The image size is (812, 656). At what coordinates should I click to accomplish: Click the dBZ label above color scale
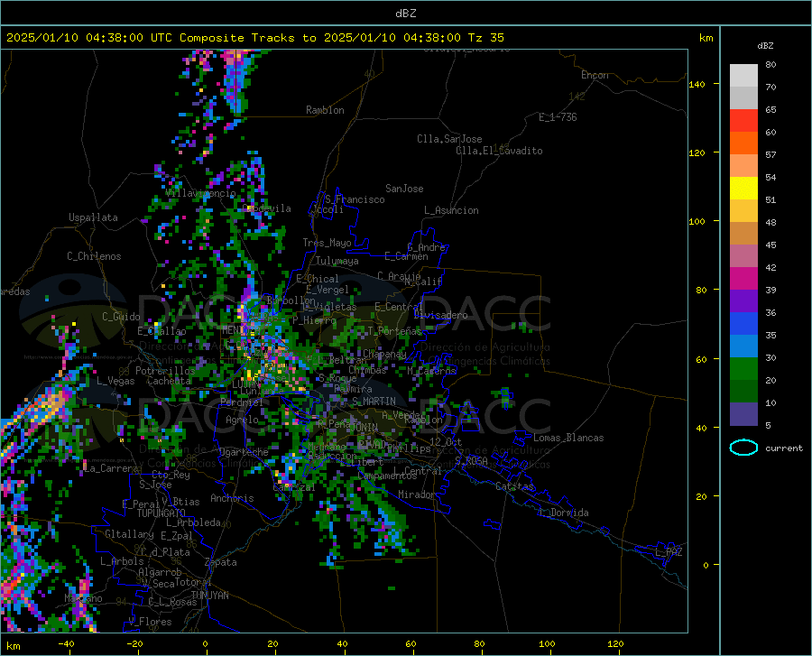pos(765,45)
